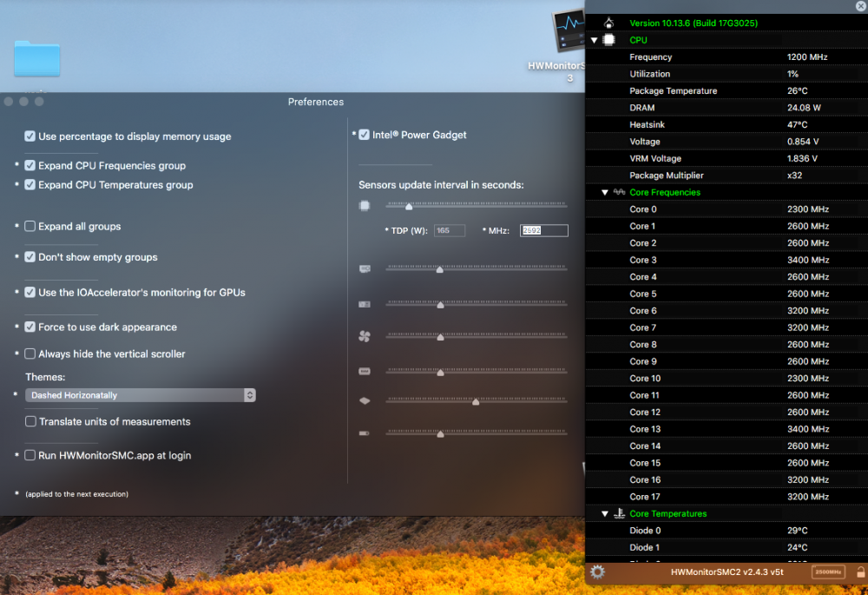Disable Force to use dark appearance
The height and width of the screenshot is (595, 868).
coord(30,327)
